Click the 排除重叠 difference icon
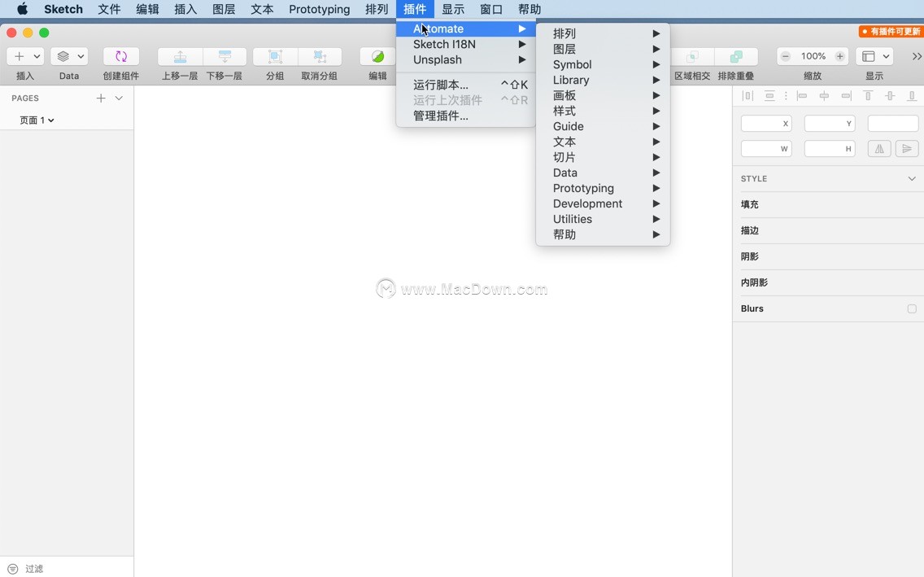Image resolution: width=924 pixels, height=577 pixels. click(736, 57)
